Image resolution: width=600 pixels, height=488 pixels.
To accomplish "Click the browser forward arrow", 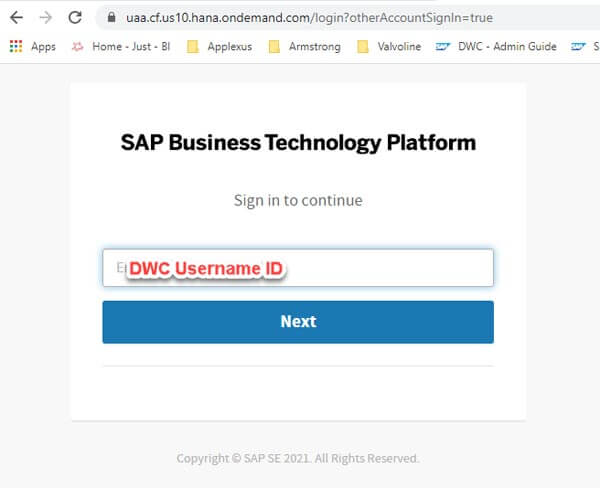I will point(46,18).
